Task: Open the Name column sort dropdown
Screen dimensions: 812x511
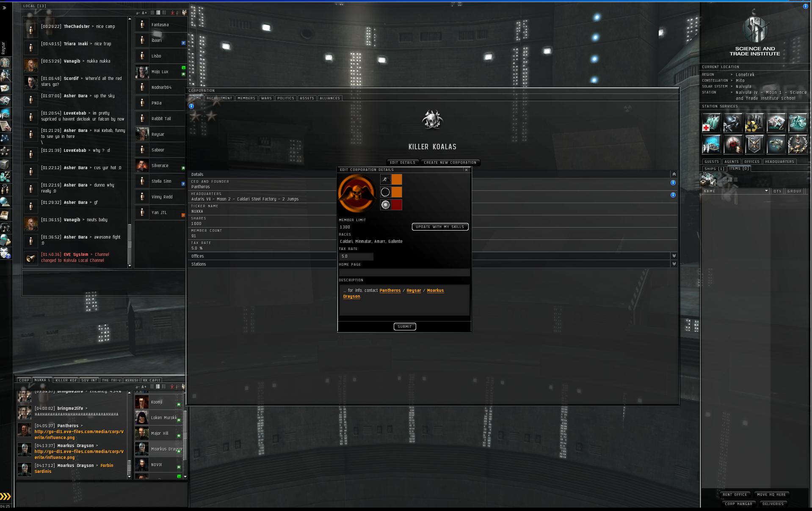Action: pos(766,191)
